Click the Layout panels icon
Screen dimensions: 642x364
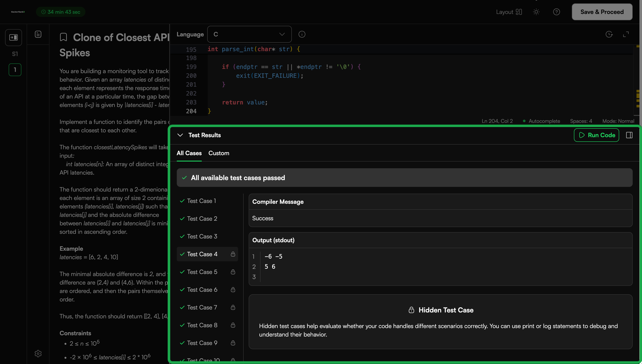[519, 12]
